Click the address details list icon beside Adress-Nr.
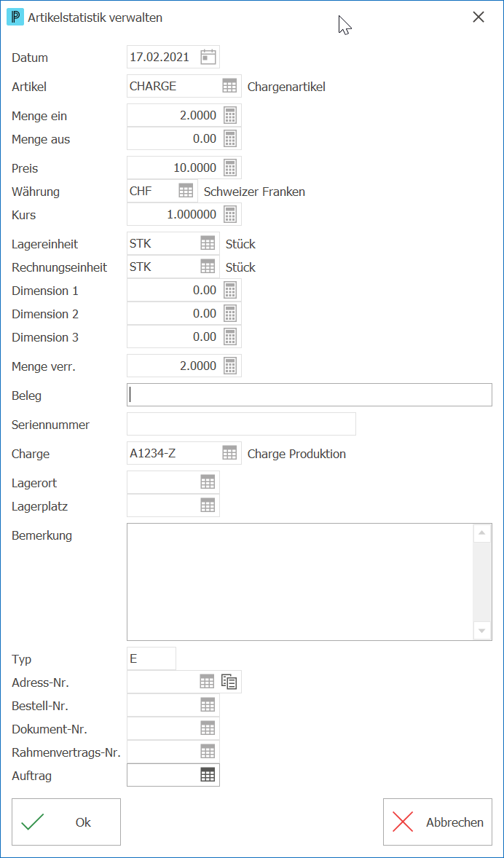The height and width of the screenshot is (858, 504). click(x=229, y=681)
